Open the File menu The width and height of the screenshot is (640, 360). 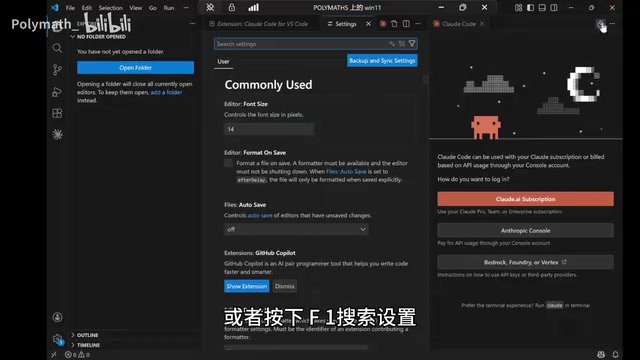point(70,8)
